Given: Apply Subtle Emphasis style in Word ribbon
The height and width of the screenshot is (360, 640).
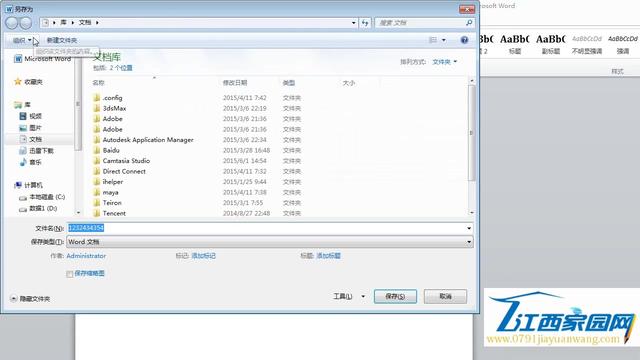Looking at the screenshot, I should [x=587, y=44].
